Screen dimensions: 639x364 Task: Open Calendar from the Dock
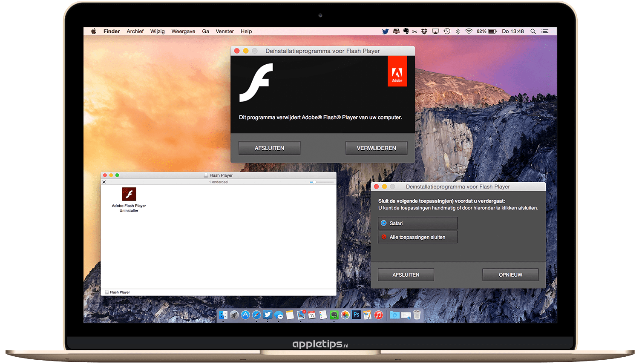312,315
